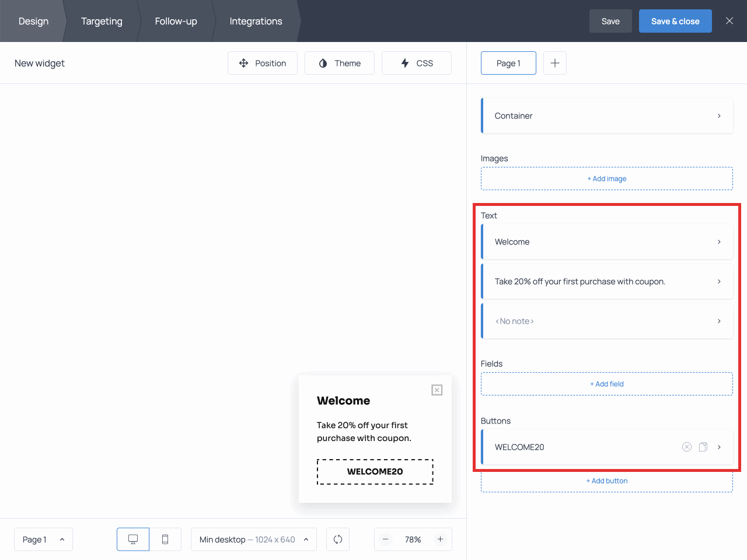Switch to mobile preview mode
Viewport: 747px width, 560px height.
click(x=165, y=539)
